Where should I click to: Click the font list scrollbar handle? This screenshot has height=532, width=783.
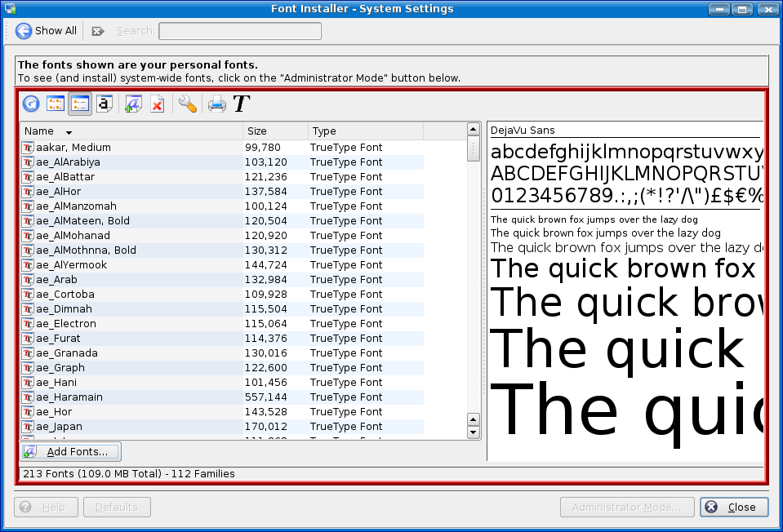(473, 149)
